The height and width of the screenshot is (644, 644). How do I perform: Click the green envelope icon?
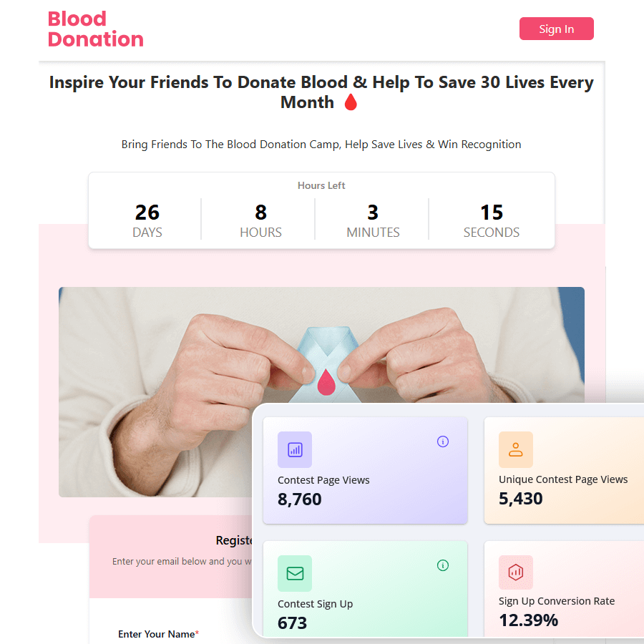pyautogui.click(x=295, y=573)
